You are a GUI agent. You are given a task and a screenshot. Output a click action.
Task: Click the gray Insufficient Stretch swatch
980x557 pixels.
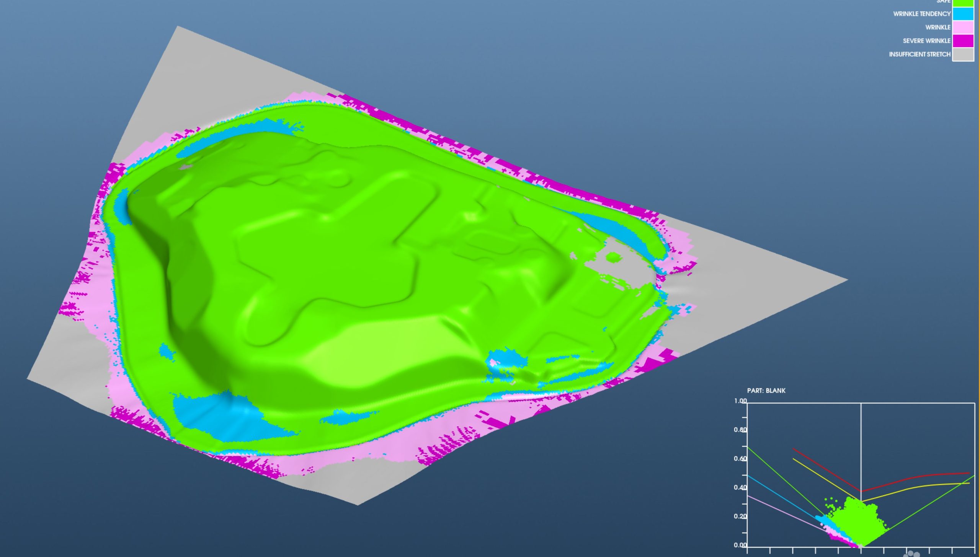[x=963, y=54]
